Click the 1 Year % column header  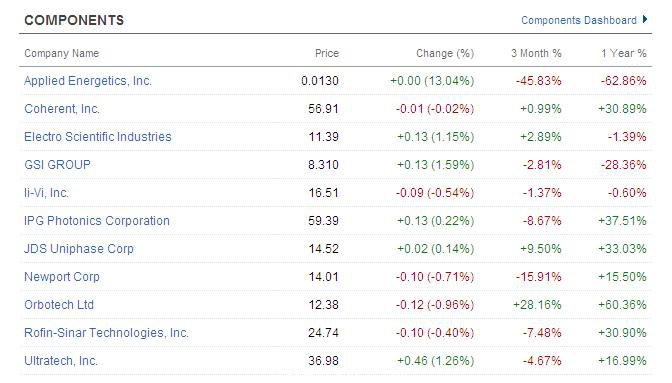(624, 53)
